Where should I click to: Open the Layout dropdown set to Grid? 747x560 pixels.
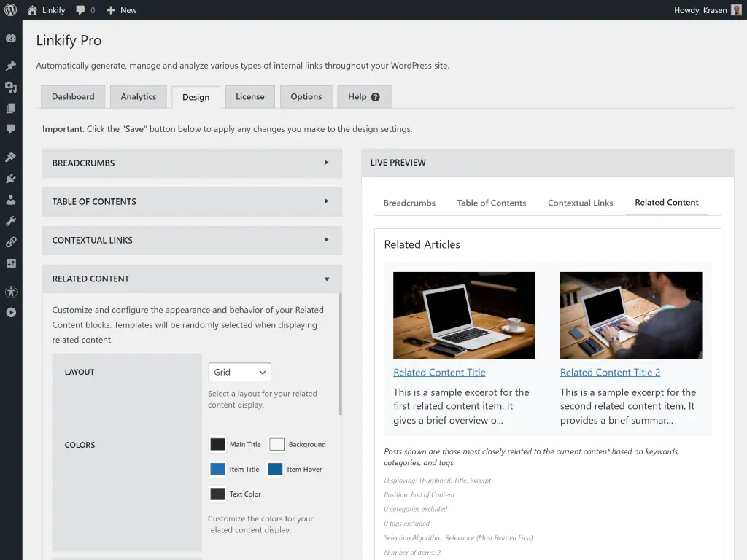239,372
